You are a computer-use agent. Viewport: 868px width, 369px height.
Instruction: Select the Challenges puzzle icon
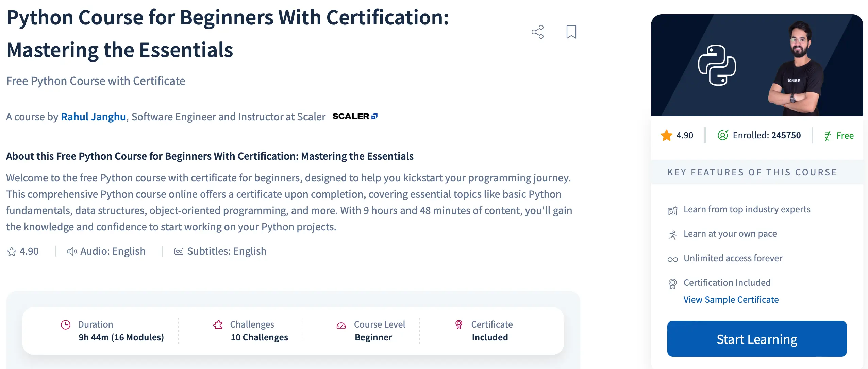click(218, 324)
